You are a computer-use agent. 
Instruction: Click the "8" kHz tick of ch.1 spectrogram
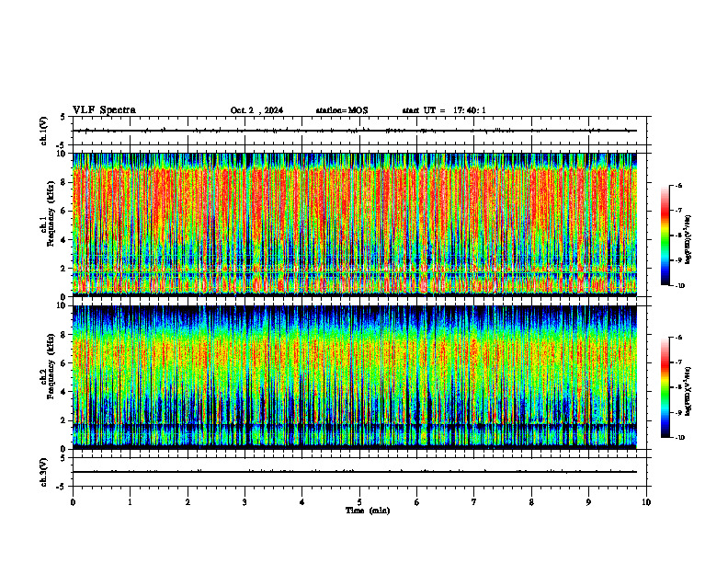click(x=64, y=182)
